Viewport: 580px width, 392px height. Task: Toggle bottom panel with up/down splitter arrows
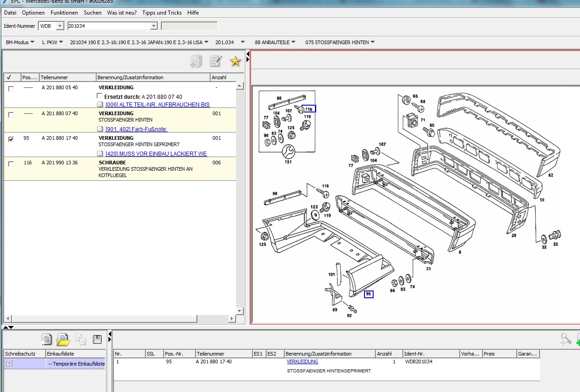click(x=9, y=327)
